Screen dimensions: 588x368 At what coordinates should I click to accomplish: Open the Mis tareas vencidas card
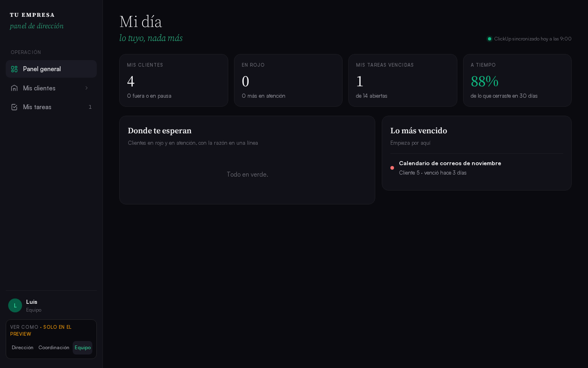coord(403,81)
